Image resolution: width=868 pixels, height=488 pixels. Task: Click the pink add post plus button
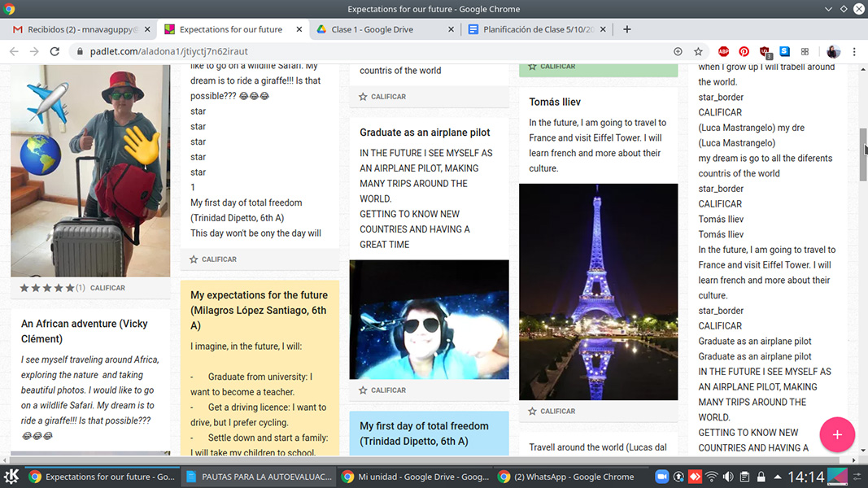(x=836, y=434)
